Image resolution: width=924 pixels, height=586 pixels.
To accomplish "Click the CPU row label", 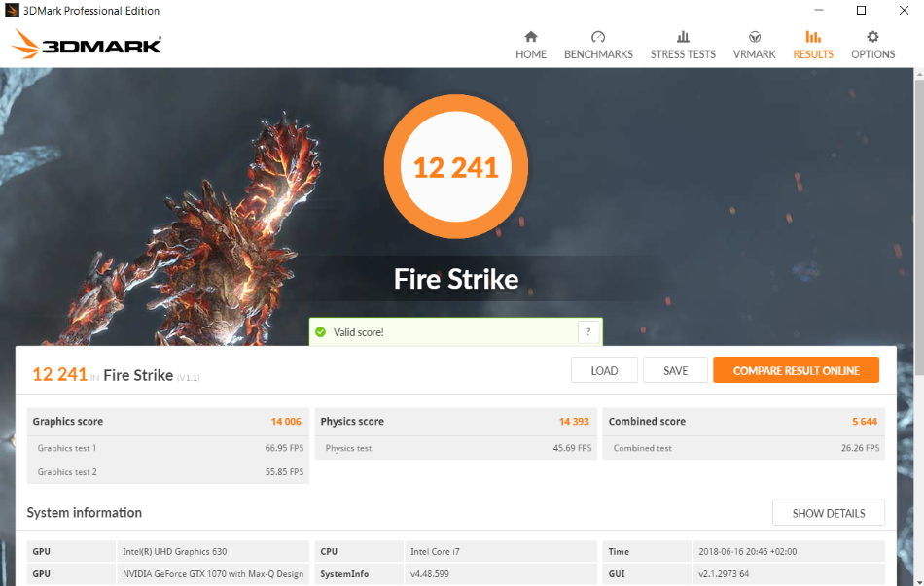I will [x=329, y=551].
